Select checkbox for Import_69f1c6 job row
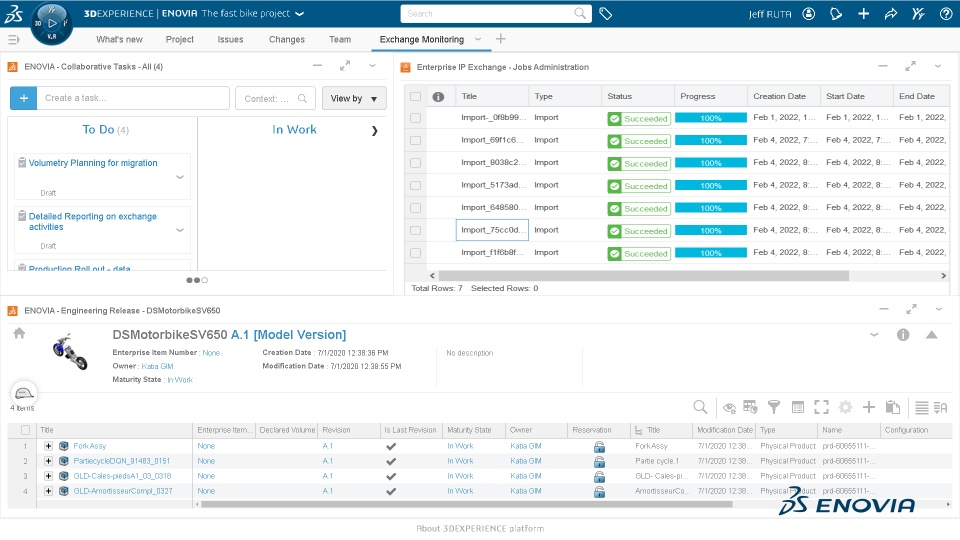This screenshot has height=540, width=960. (x=416, y=140)
